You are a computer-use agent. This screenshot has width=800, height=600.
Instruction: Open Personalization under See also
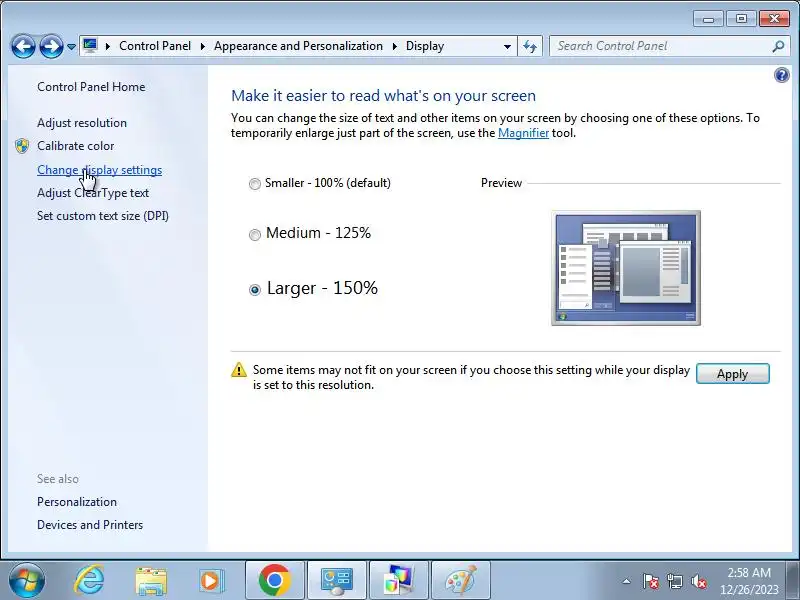click(x=77, y=502)
